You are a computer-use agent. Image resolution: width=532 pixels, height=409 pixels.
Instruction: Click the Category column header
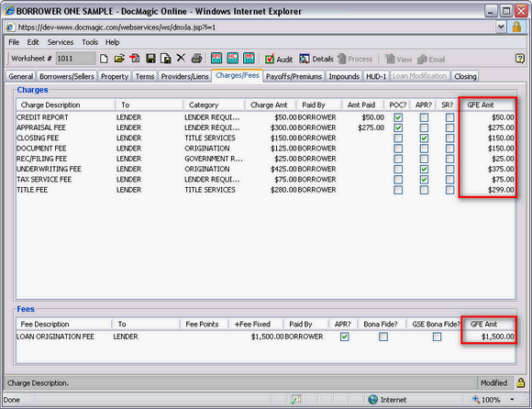pos(214,105)
